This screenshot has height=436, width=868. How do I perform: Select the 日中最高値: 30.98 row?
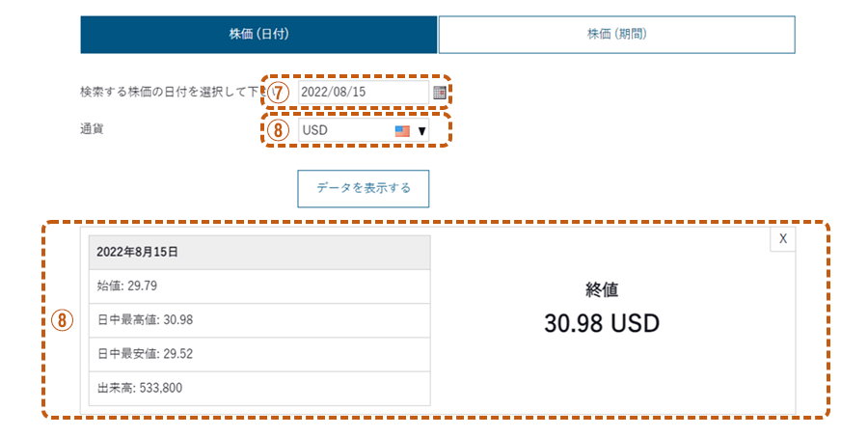259,320
